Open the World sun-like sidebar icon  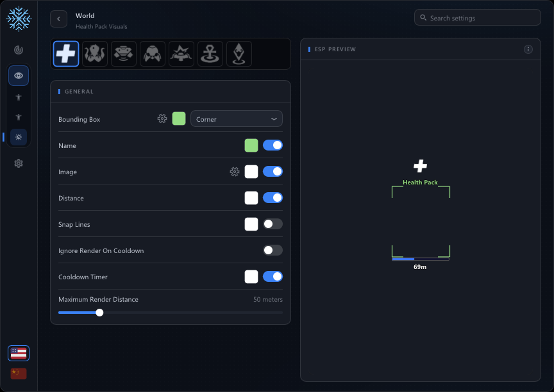(19, 137)
